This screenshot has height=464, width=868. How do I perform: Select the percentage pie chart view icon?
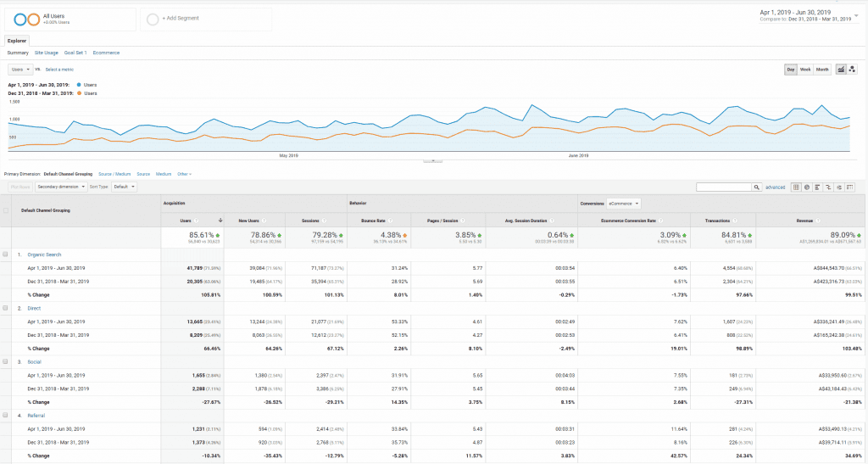click(x=808, y=187)
